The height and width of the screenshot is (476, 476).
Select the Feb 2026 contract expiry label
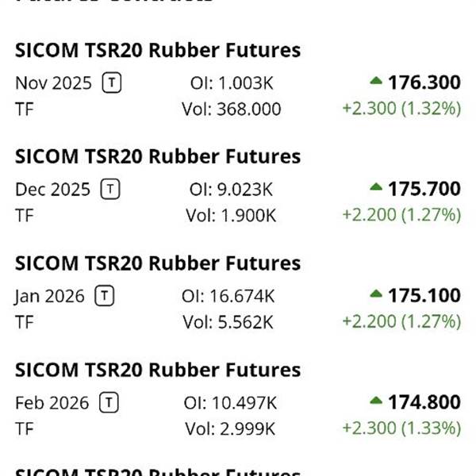coord(52,402)
